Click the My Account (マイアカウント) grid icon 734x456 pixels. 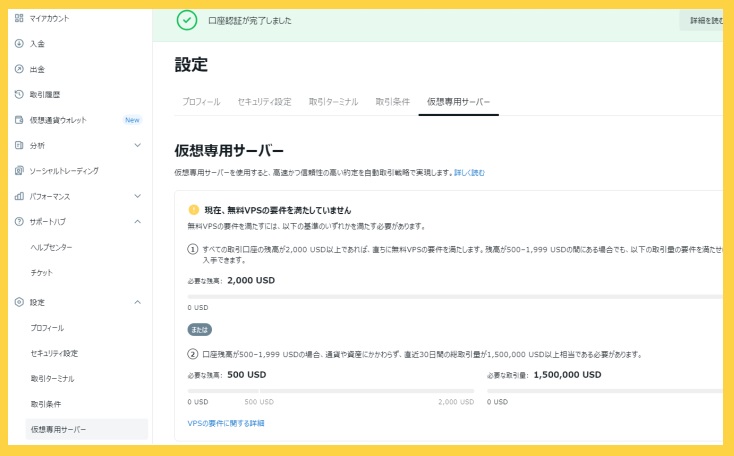pos(19,18)
